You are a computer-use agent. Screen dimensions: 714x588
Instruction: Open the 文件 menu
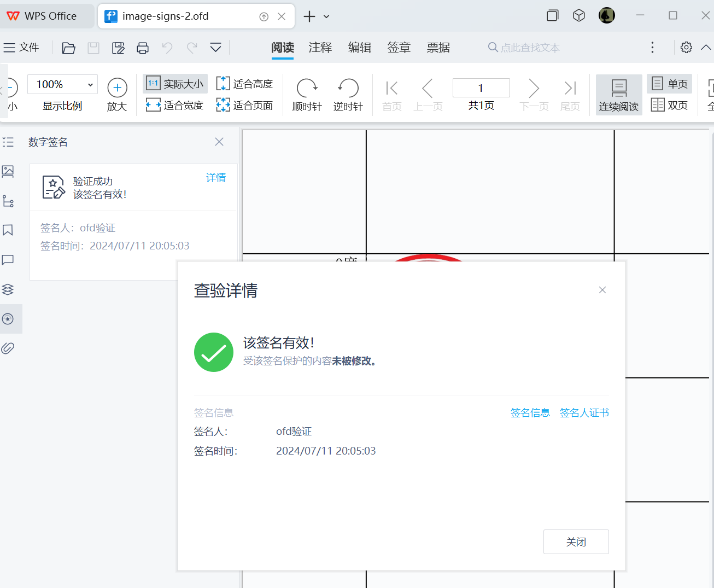pos(21,48)
